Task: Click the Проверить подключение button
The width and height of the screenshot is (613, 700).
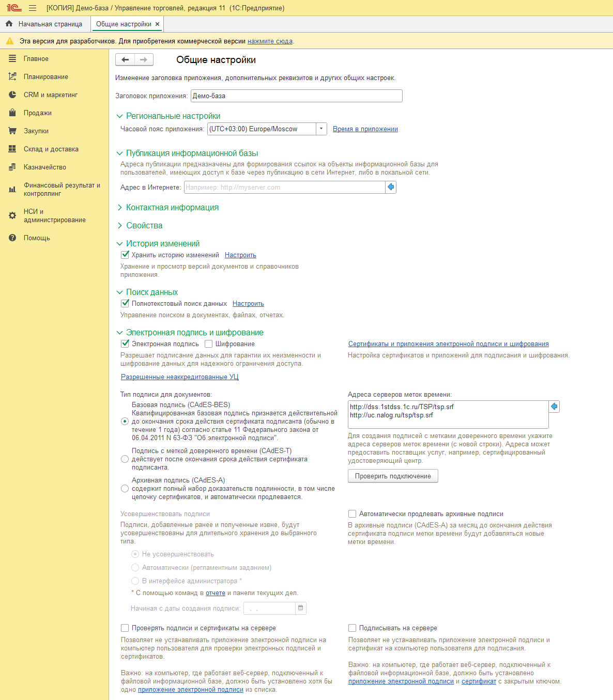Action: click(393, 476)
